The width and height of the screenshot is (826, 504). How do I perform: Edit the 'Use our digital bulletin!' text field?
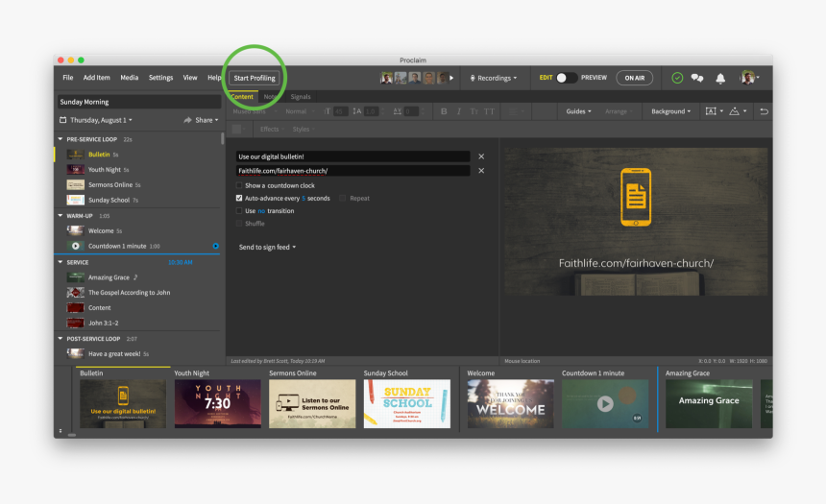point(352,156)
